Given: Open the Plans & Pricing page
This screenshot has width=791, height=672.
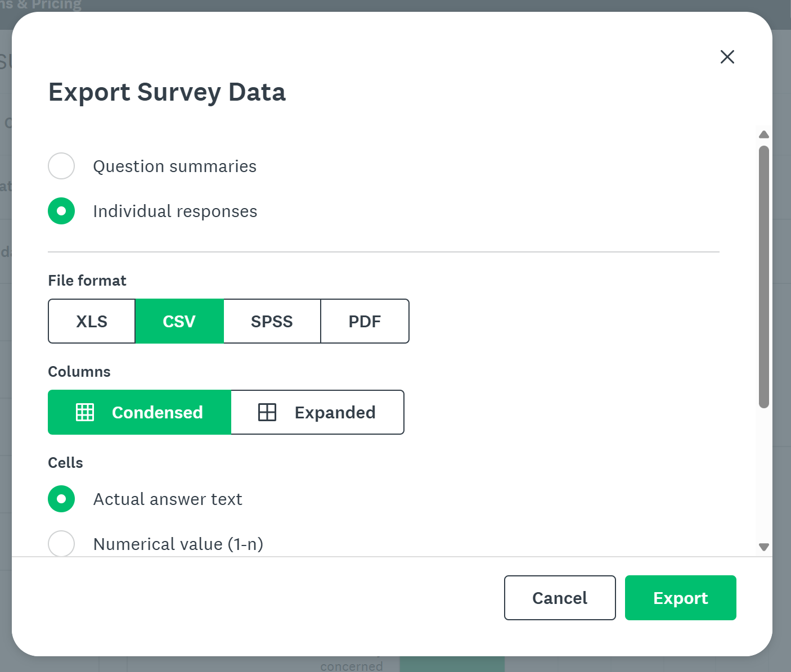Looking at the screenshot, I should 41,4.
